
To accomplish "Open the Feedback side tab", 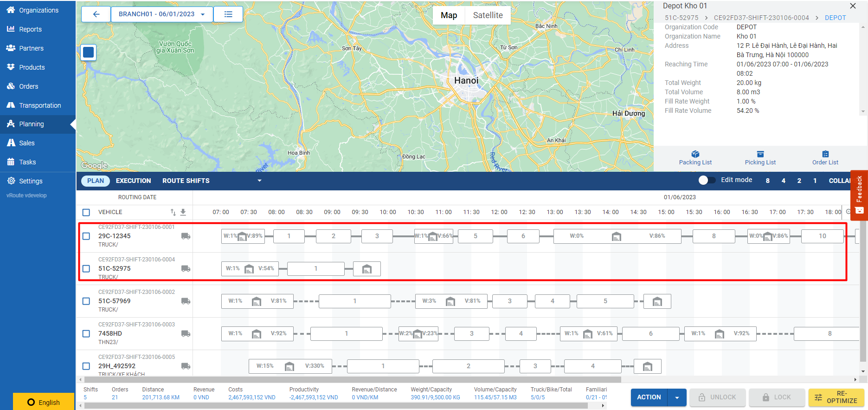I will pyautogui.click(x=859, y=195).
